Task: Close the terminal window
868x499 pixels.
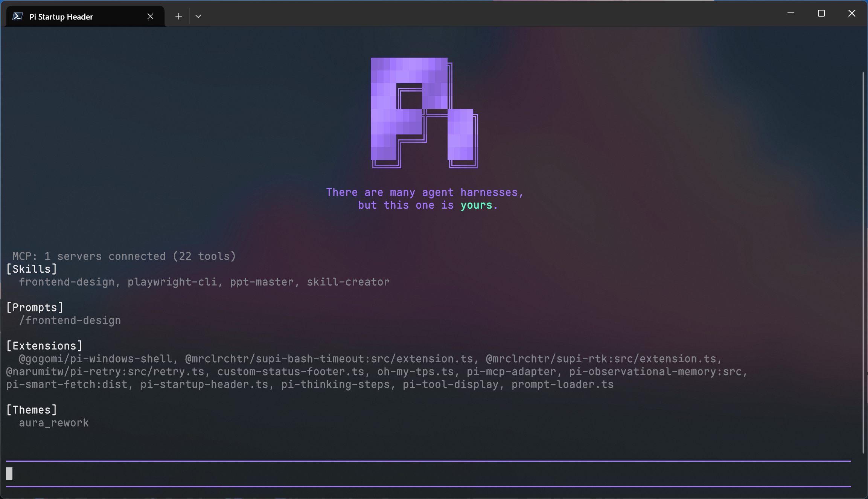Action: pos(852,13)
